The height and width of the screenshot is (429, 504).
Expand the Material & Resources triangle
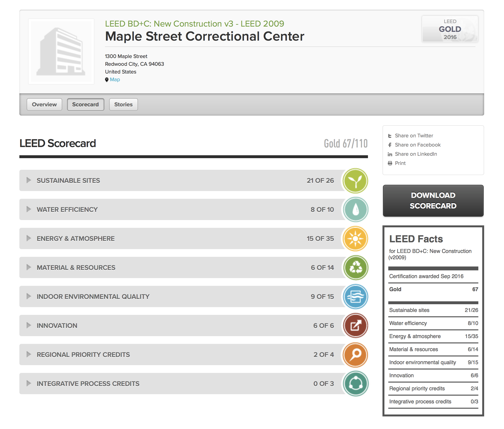coord(29,267)
